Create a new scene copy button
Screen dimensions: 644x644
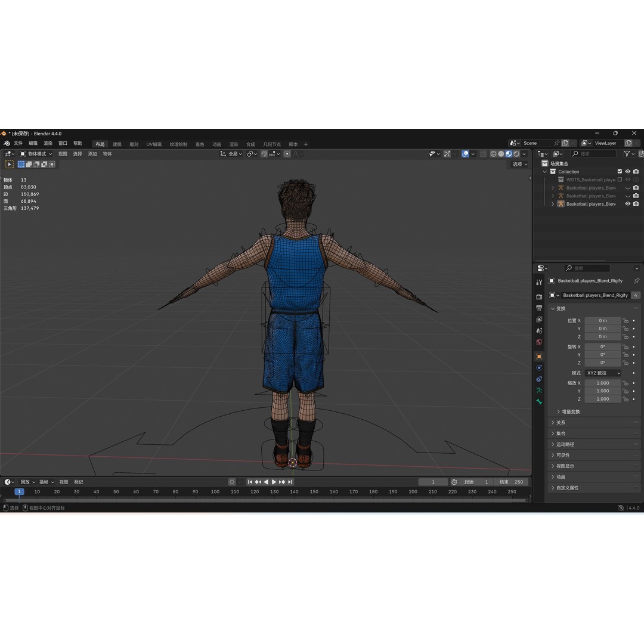point(565,143)
